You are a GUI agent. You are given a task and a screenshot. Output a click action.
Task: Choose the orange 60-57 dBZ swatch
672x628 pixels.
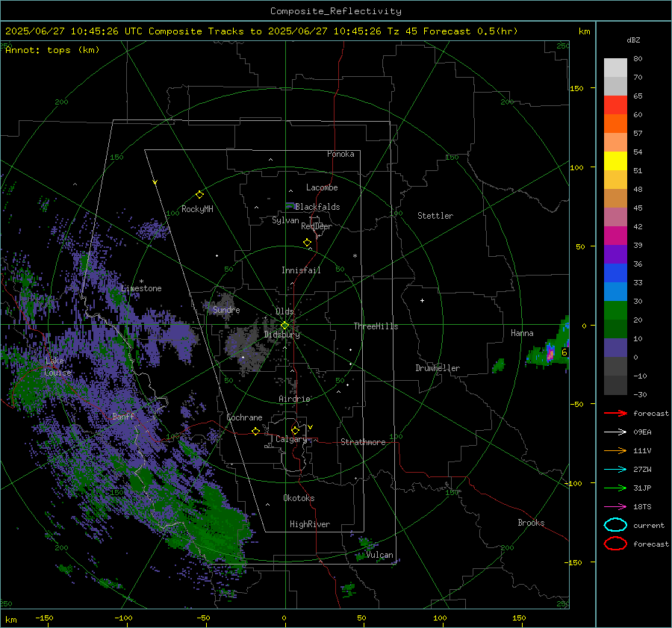click(615, 124)
